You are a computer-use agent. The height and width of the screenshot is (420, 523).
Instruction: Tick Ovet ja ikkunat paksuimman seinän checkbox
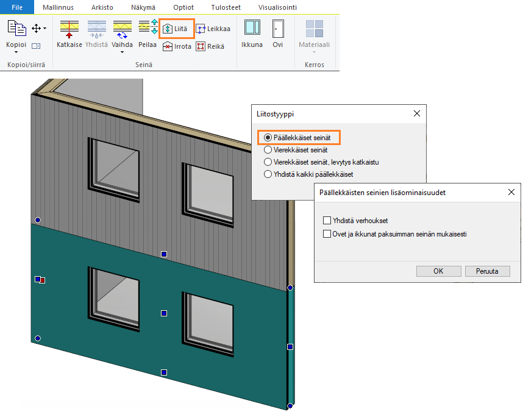[327, 233]
